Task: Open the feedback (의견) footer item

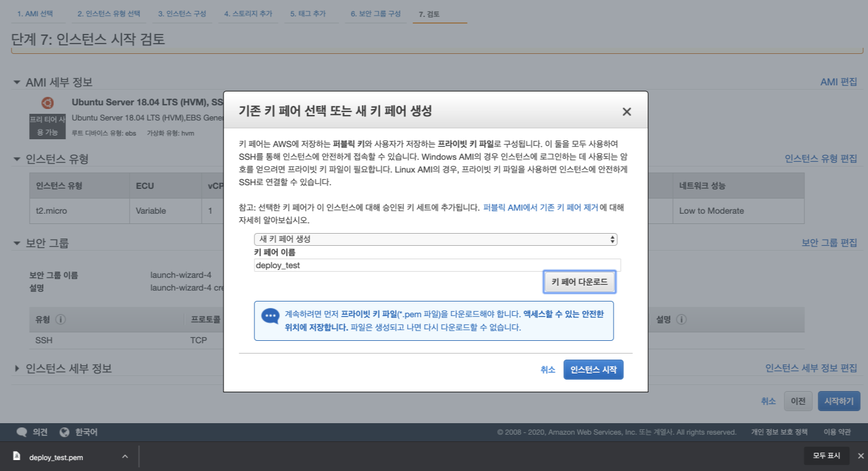Action: click(33, 432)
